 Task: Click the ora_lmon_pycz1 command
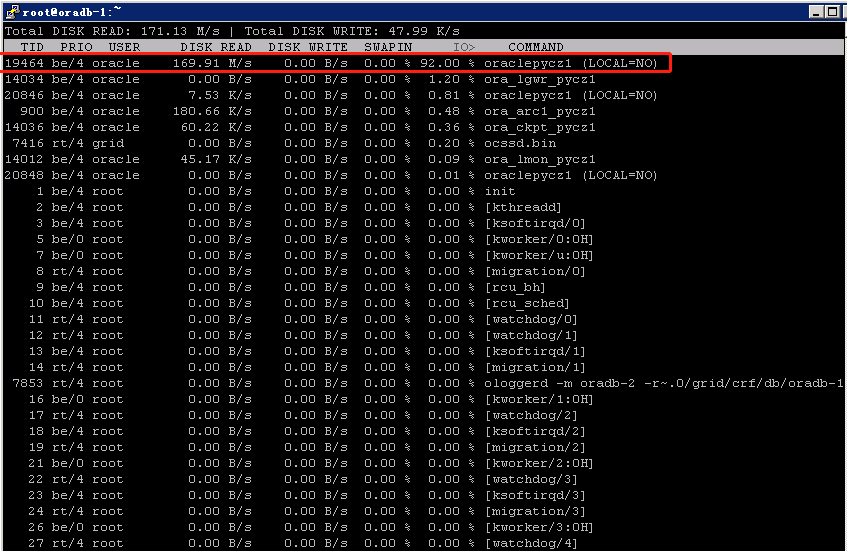click(540, 159)
